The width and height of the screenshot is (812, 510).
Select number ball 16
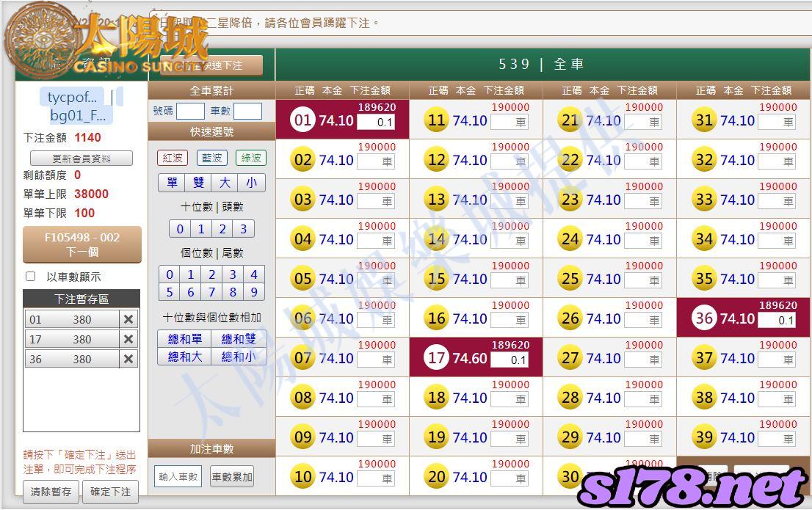[437, 318]
